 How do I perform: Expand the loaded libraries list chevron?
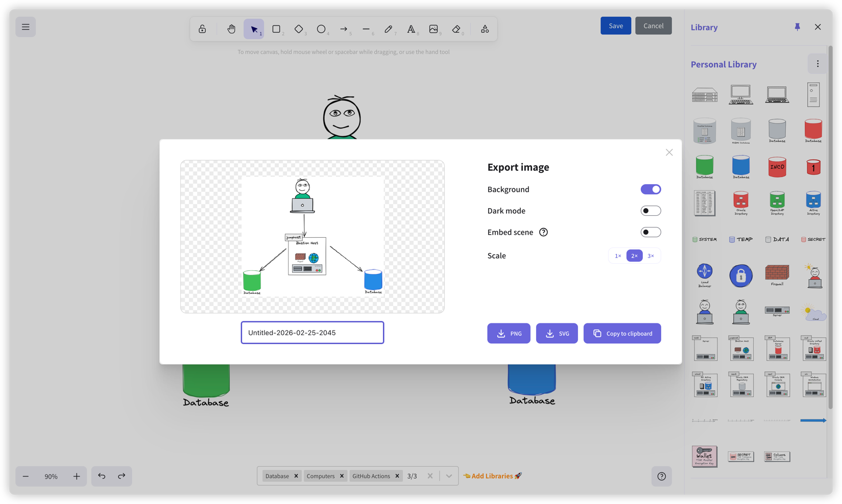[x=449, y=475]
